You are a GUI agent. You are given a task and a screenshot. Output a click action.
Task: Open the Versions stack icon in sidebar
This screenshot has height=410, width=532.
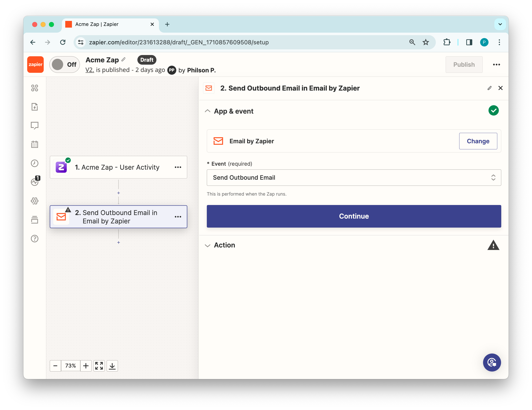click(35, 220)
